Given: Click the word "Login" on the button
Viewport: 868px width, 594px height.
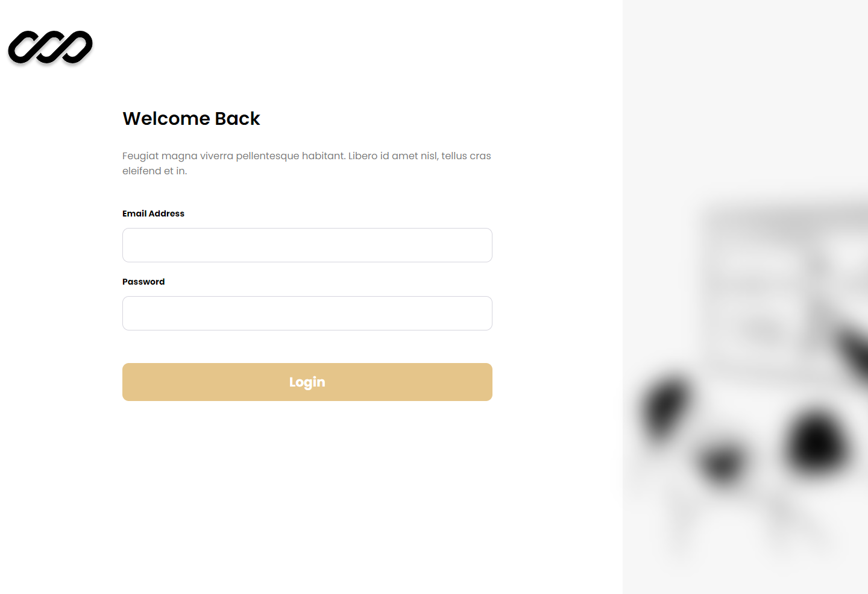Looking at the screenshot, I should pyautogui.click(x=307, y=382).
